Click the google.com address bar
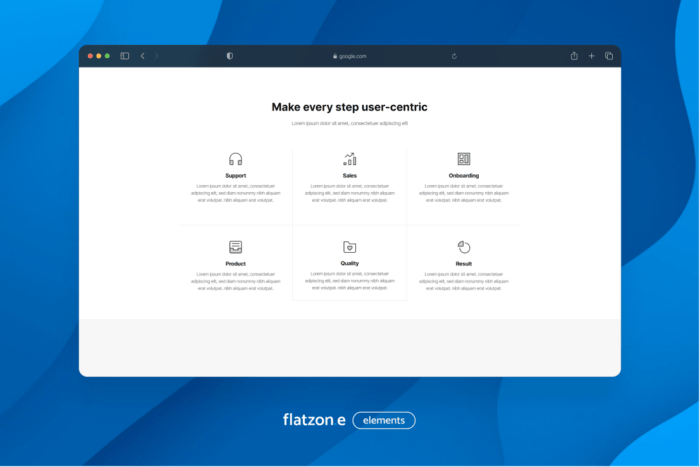 (350, 56)
